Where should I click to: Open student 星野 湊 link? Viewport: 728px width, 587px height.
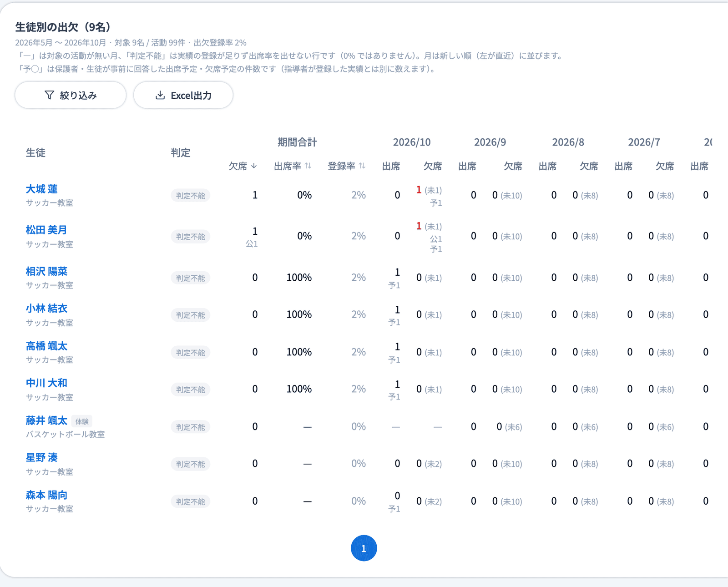click(42, 457)
